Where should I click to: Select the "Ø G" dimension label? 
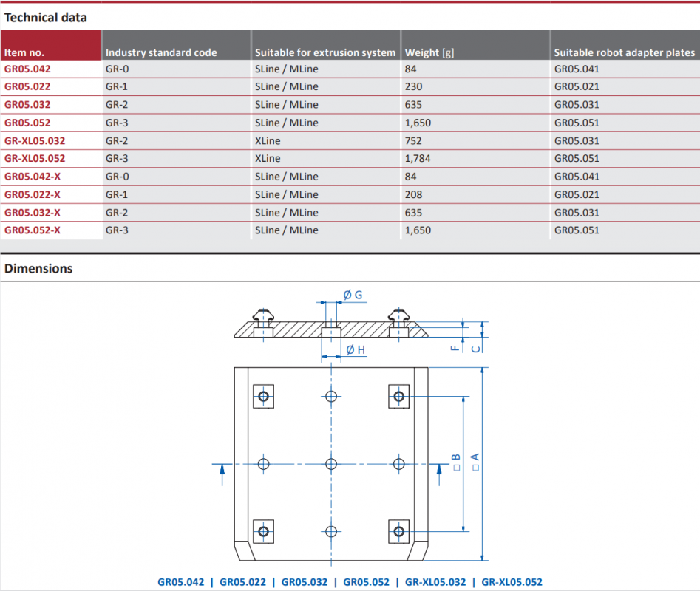tap(353, 295)
